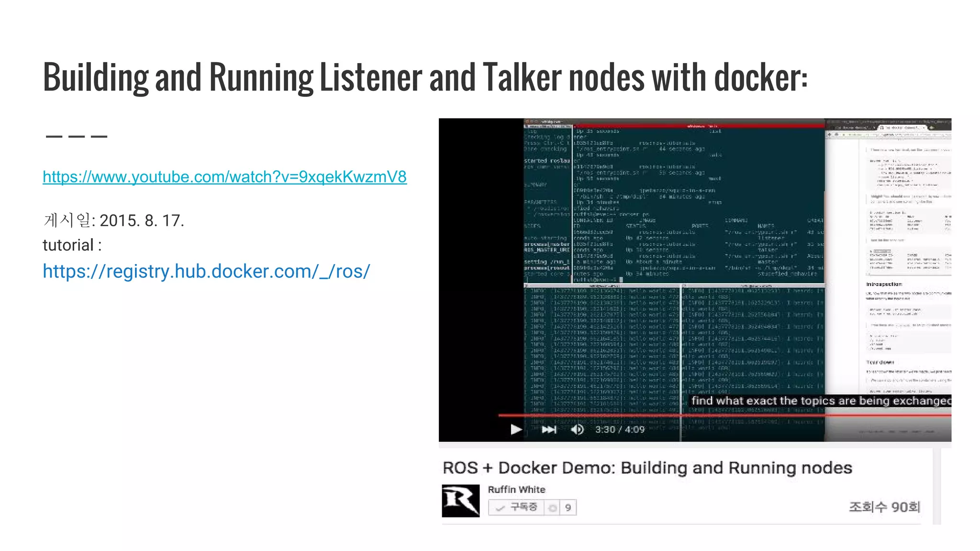The height and width of the screenshot is (551, 980).
Task: Mute the video volume speaker icon
Action: click(577, 430)
